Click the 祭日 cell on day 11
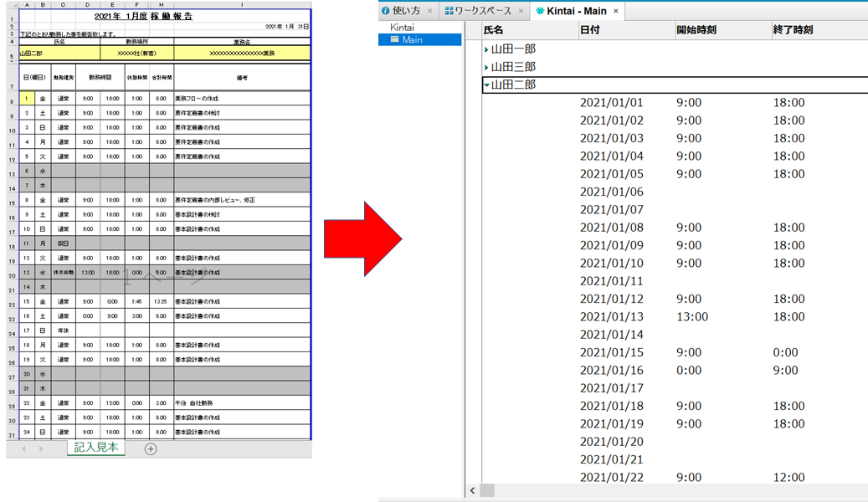The width and height of the screenshot is (868, 502). [x=63, y=243]
